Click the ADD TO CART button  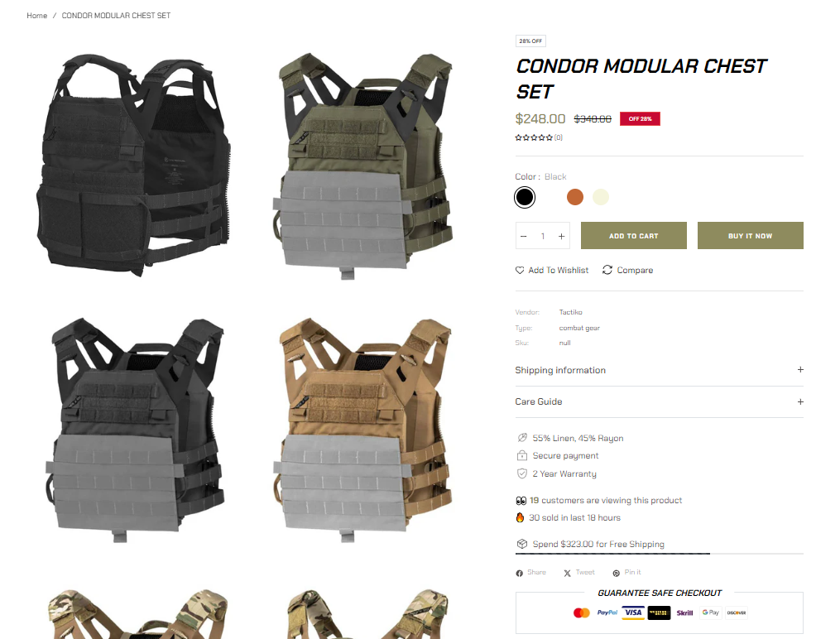tap(634, 236)
